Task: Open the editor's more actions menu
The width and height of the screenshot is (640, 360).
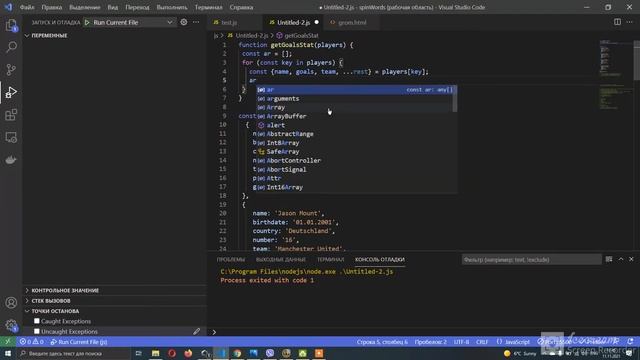Action: pos(629,22)
